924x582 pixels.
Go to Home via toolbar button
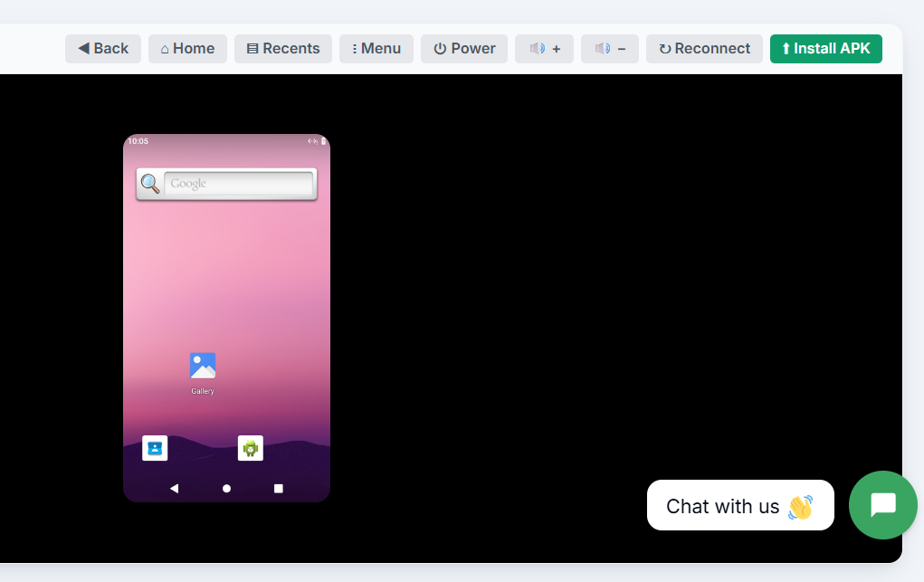tap(187, 48)
